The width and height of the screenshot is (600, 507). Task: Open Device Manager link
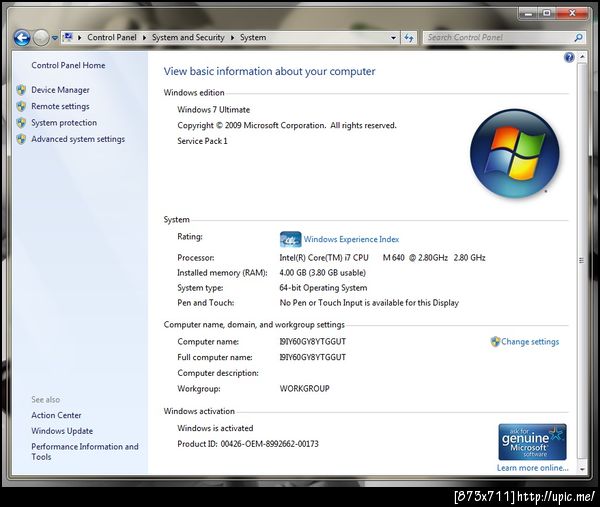tap(60, 90)
